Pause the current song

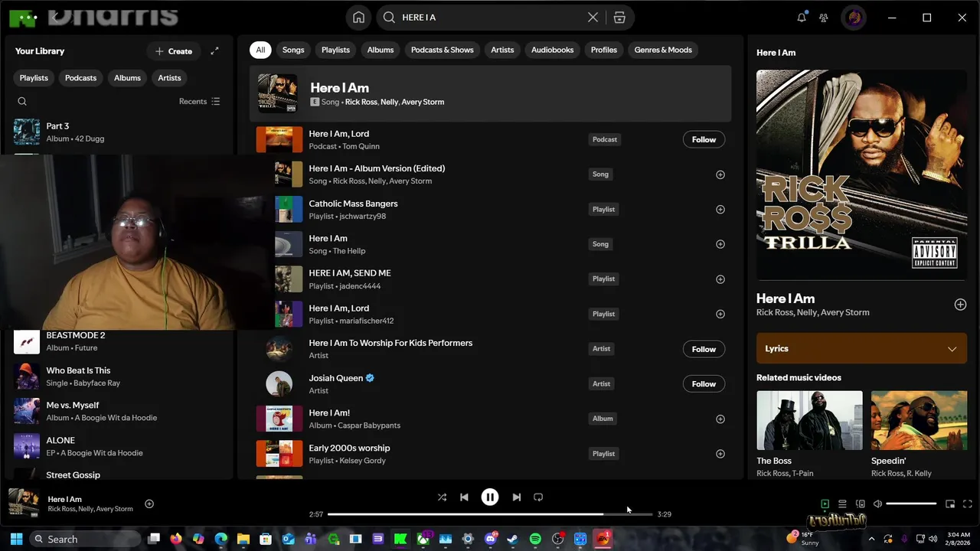(x=490, y=497)
